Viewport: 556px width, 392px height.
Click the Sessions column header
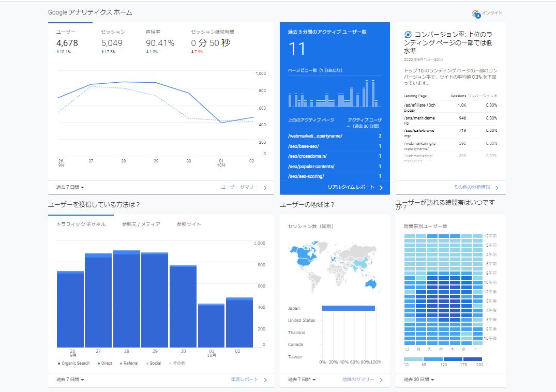coord(458,96)
